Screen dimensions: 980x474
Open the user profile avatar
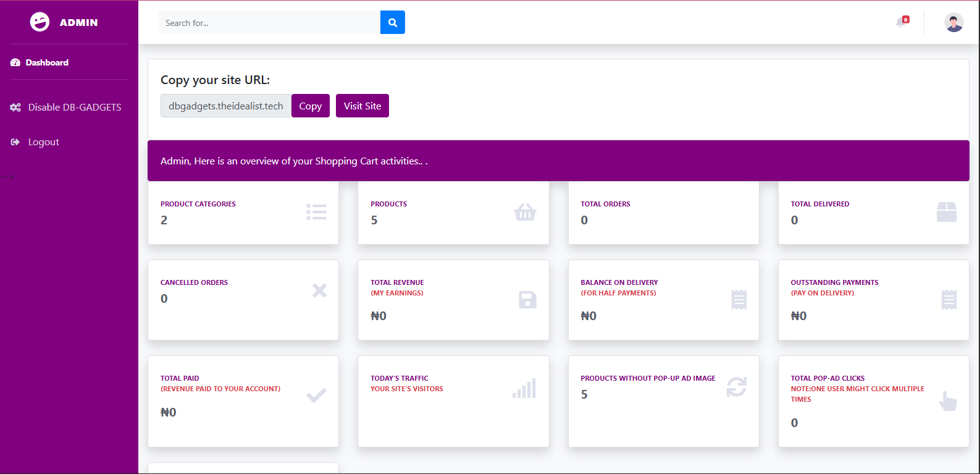[953, 23]
